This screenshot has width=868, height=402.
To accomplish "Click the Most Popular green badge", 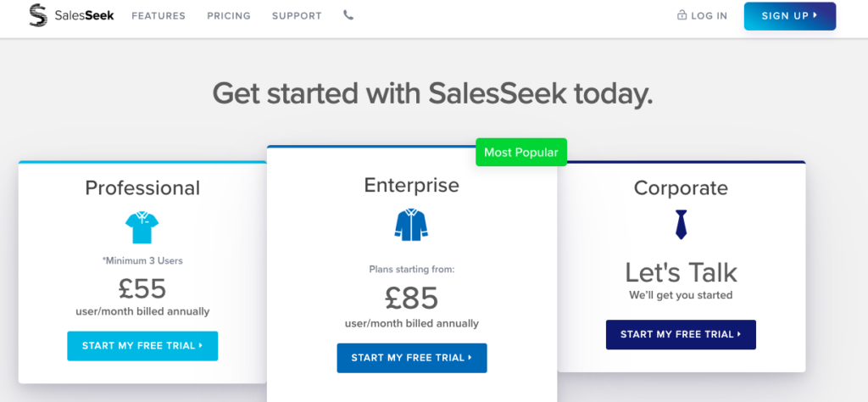I will (x=521, y=153).
